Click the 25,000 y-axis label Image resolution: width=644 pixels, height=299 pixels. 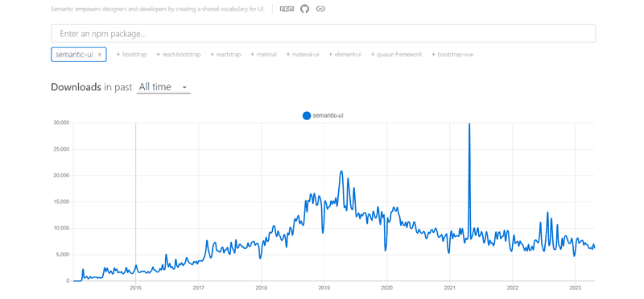(62, 149)
